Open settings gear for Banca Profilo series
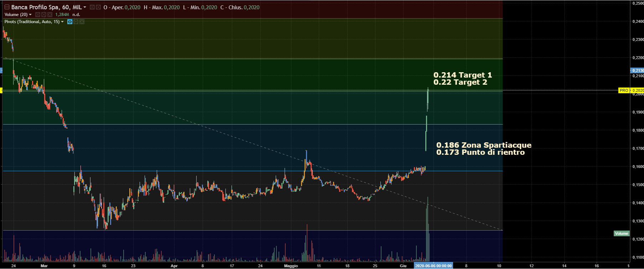The width and height of the screenshot is (644, 269). coord(98,7)
